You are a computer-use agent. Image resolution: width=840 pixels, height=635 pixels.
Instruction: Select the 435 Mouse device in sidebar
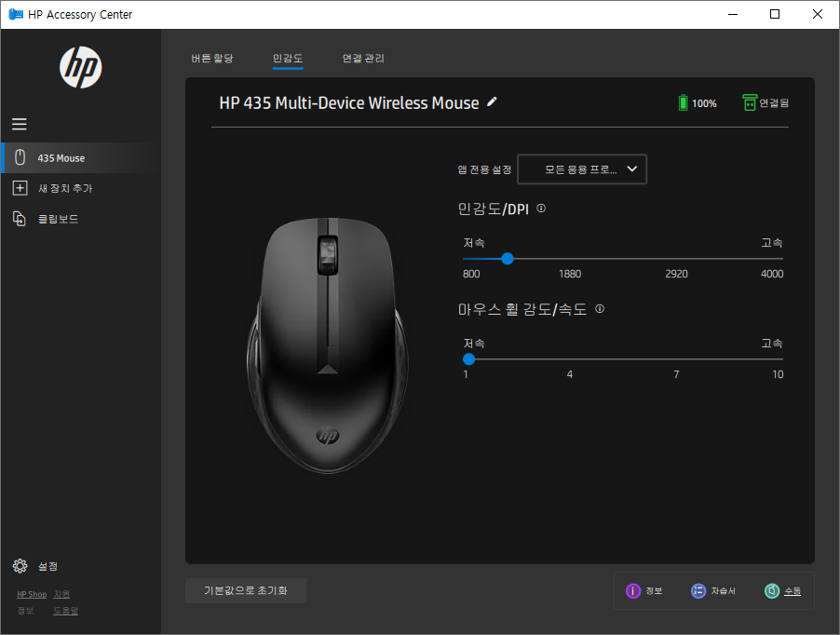81,158
